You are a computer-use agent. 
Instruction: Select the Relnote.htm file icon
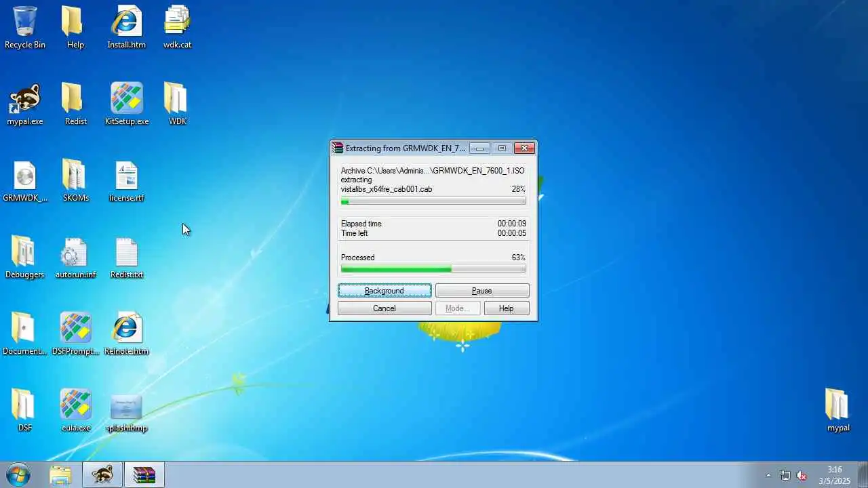coord(127,334)
